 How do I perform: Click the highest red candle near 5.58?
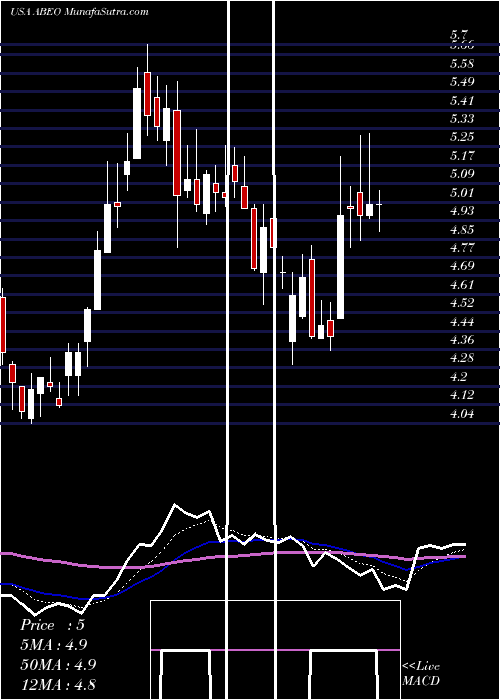pyautogui.click(x=147, y=94)
